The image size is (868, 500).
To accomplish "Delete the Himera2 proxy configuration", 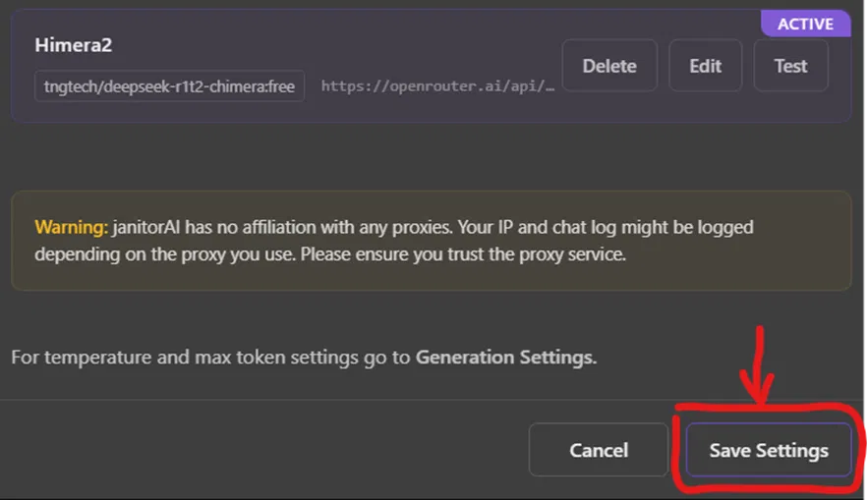I will (609, 67).
